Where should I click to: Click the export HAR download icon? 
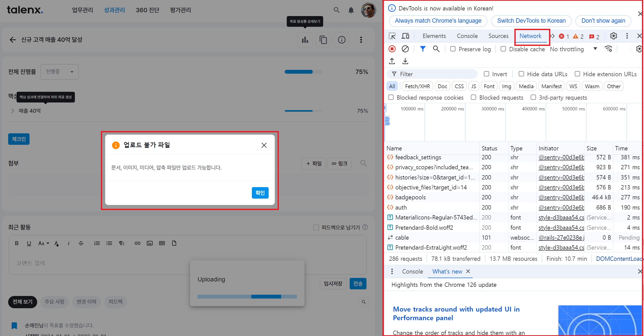click(x=405, y=61)
